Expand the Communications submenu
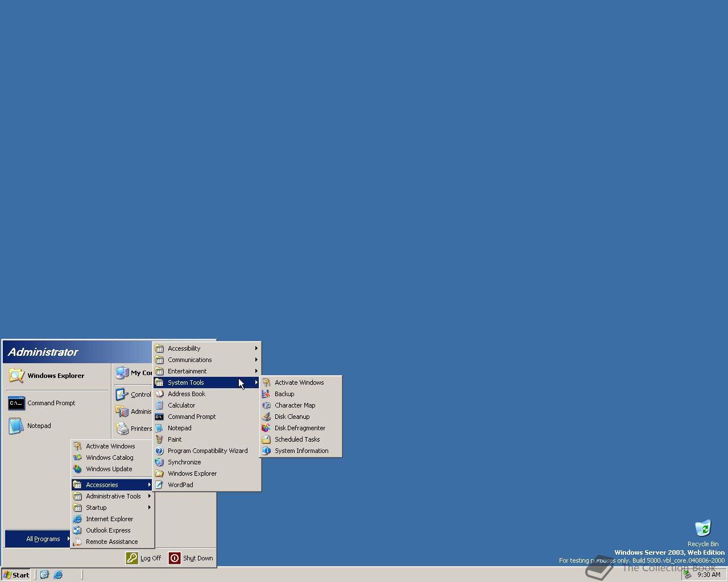The width and height of the screenshot is (728, 582). (x=207, y=360)
